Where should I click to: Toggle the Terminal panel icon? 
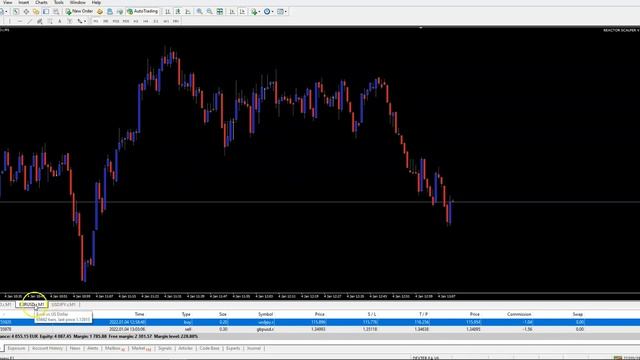click(46, 11)
